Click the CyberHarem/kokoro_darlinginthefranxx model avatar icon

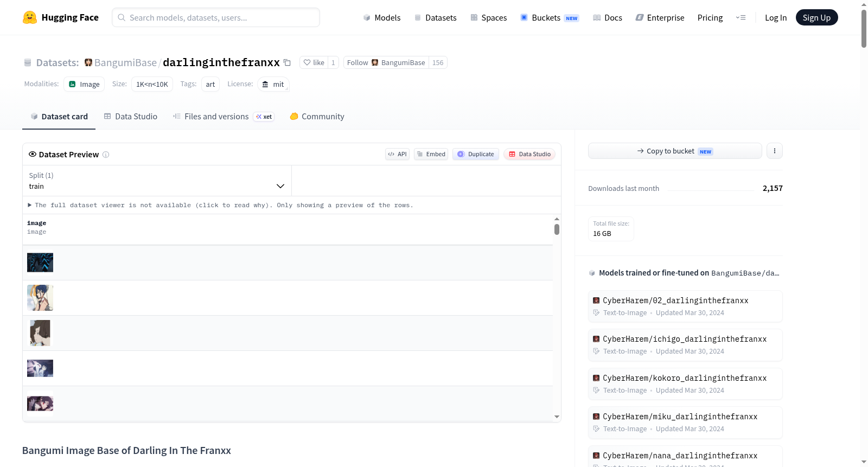tap(596, 378)
